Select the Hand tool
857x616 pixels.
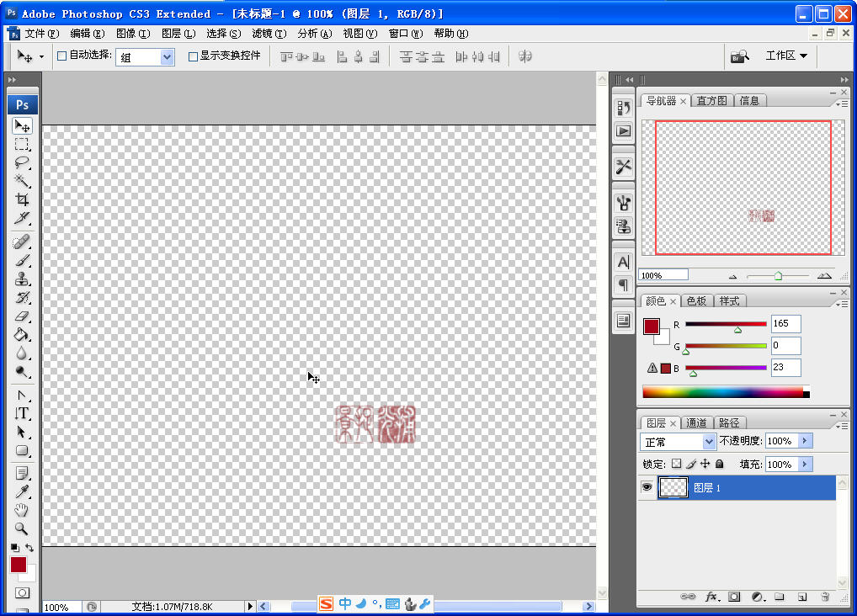click(22, 510)
